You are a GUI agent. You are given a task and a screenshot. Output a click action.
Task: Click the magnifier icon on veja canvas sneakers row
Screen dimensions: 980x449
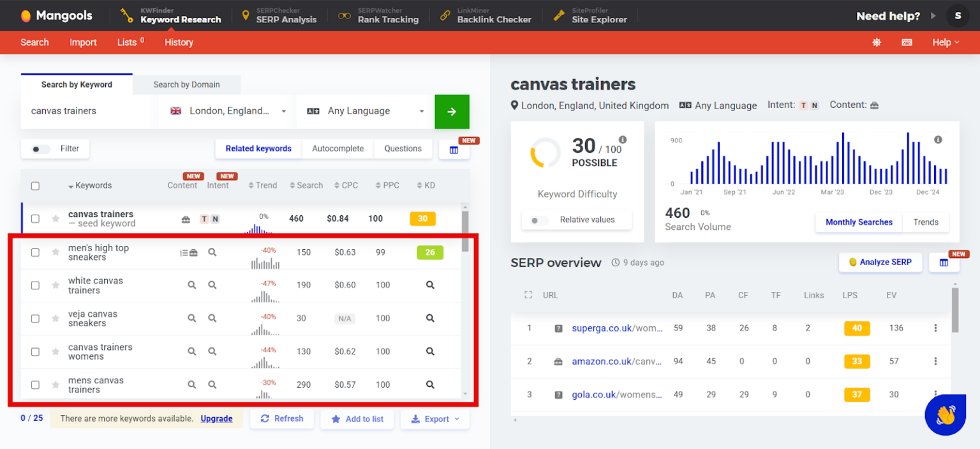pyautogui.click(x=431, y=318)
